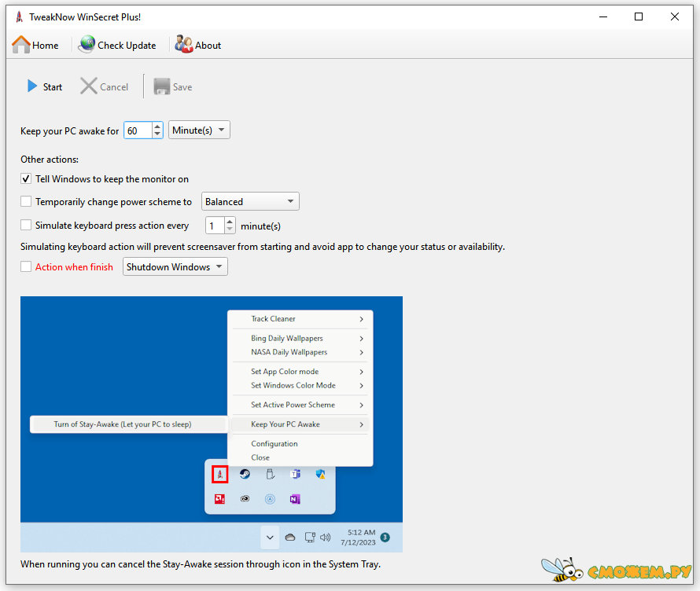Screen dimensions: 700x591
Task: Increase the awake duration with up arrow
Action: click(157, 127)
